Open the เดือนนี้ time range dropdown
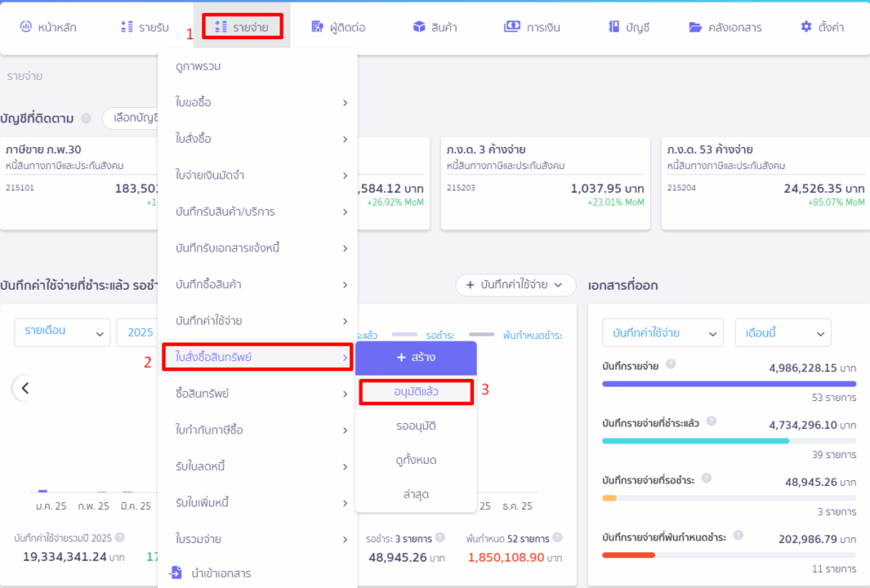 point(782,332)
